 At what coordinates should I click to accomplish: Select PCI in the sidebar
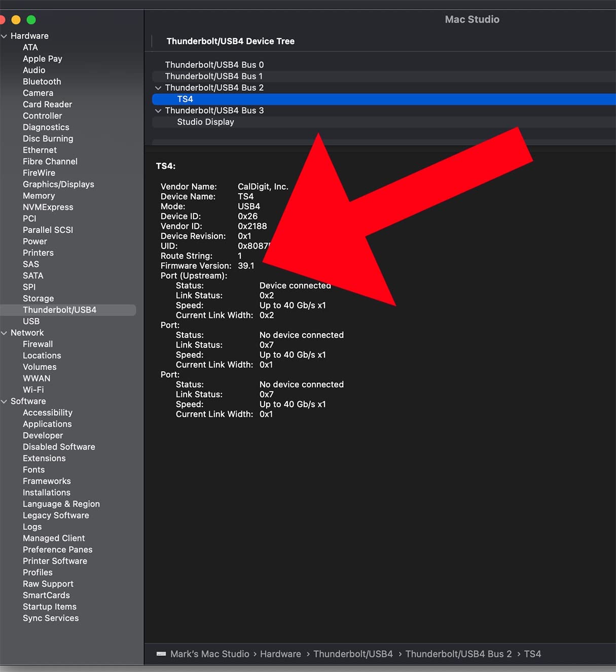[29, 219]
